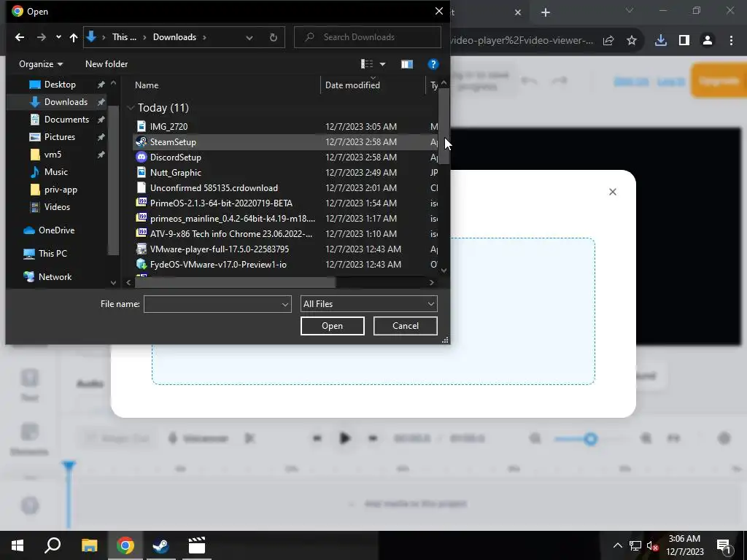Select the DiscordSetup file
747x560 pixels.
click(x=175, y=157)
